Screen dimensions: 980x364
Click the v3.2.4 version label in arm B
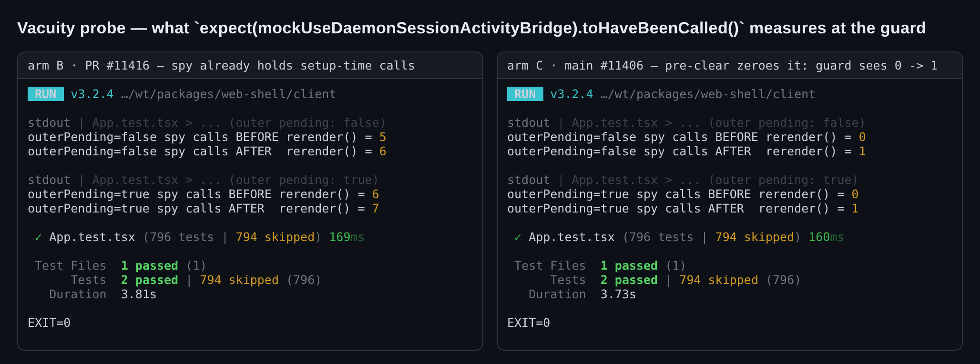point(92,94)
